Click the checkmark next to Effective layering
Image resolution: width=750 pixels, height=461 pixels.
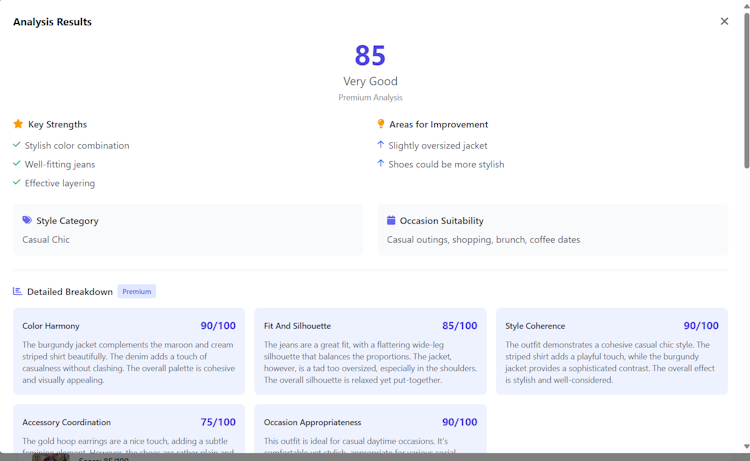point(17,182)
